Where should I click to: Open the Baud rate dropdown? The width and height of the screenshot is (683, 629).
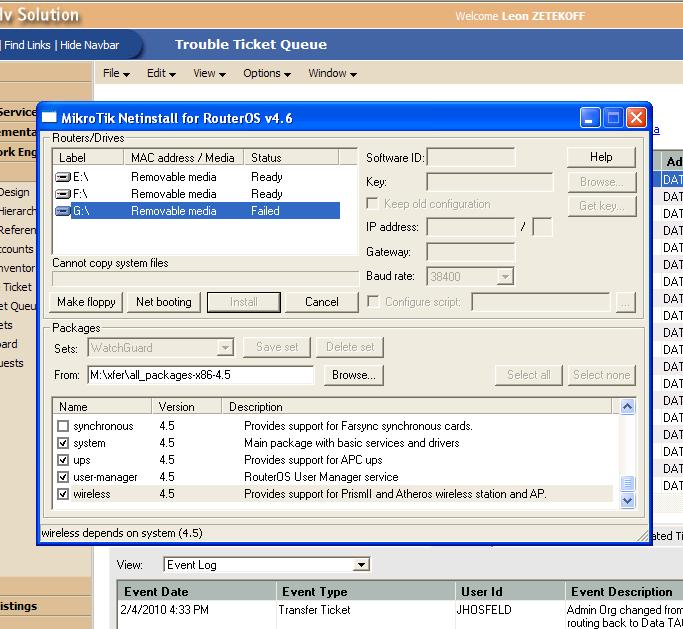click(505, 277)
